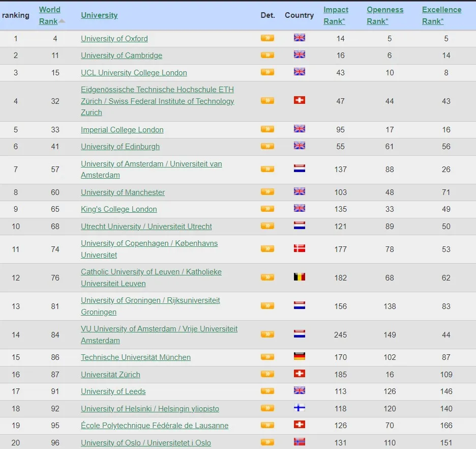Viewport: 476px width, 449px height.
Task: Open details button for University of Amsterdam row
Action: [267, 169]
